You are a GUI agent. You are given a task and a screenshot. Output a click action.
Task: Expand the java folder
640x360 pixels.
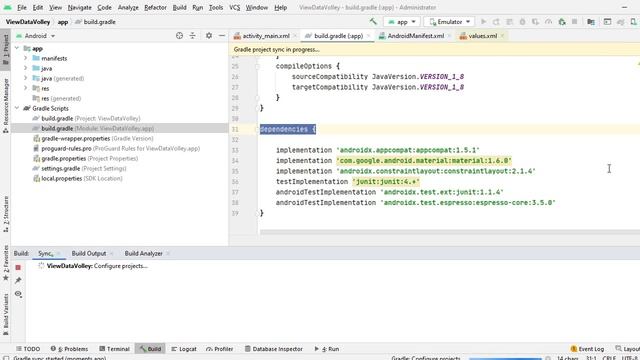point(26,68)
